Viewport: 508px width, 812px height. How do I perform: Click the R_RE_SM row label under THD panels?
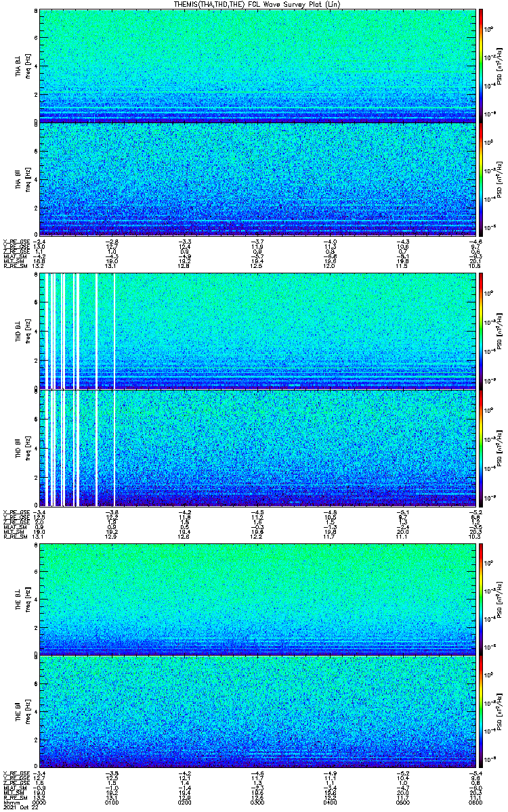tap(15, 537)
